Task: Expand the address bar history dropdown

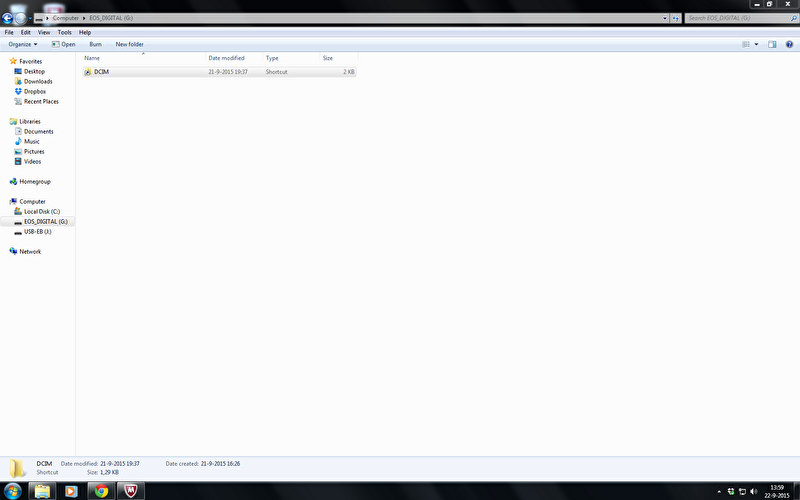Action: tap(665, 18)
